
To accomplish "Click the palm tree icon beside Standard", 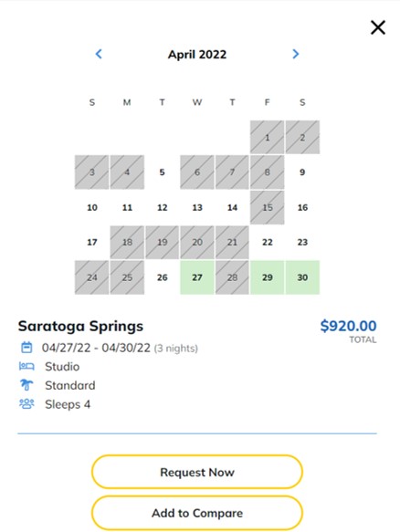I will click(26, 385).
